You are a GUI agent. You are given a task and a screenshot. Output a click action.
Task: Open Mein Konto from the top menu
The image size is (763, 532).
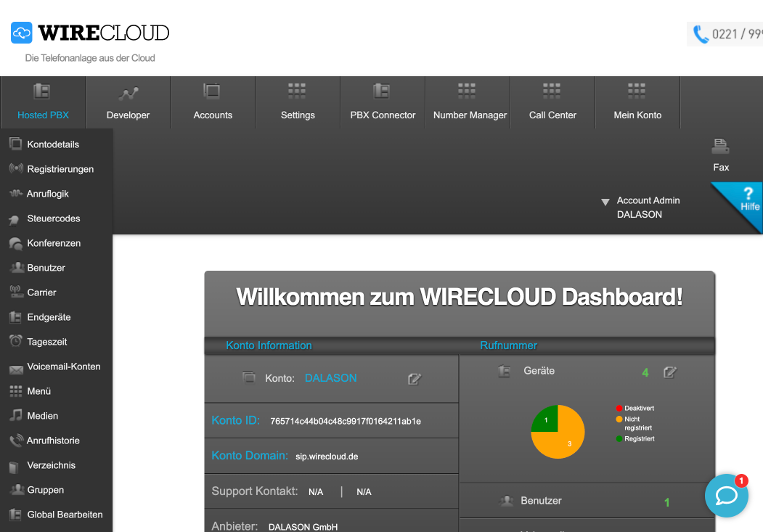(x=637, y=102)
